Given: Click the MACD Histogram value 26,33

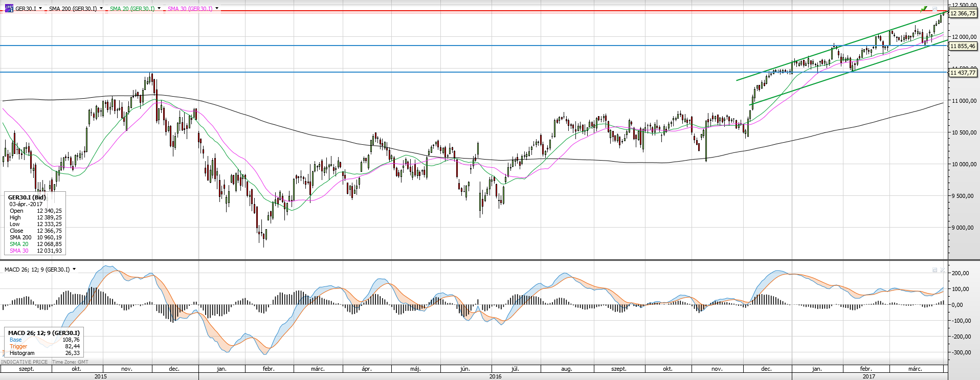Looking at the screenshot, I should pyautogui.click(x=72, y=353).
